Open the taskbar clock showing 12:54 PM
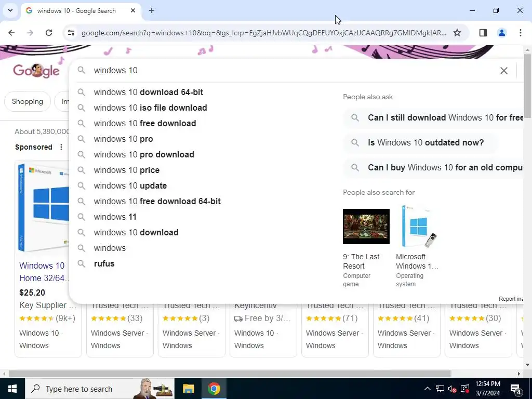The image size is (532, 399). coord(487,389)
